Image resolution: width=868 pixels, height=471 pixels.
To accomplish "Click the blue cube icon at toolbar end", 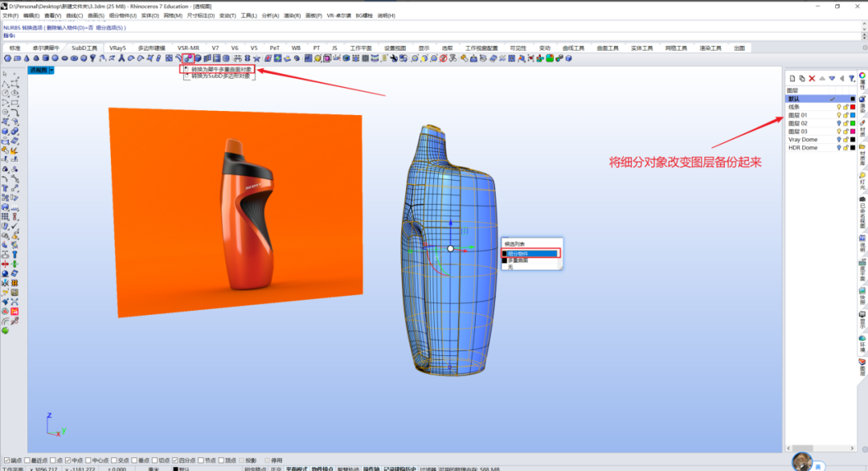I will coord(568,58).
